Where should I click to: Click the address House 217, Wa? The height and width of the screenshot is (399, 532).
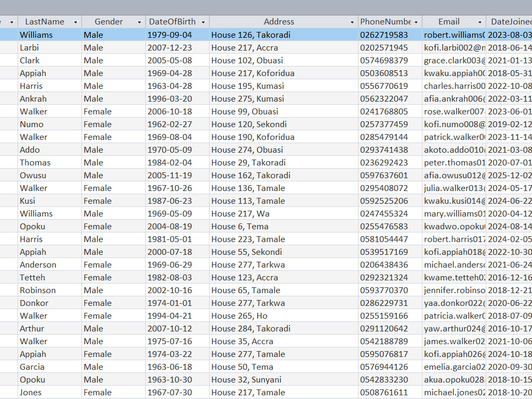(284, 214)
